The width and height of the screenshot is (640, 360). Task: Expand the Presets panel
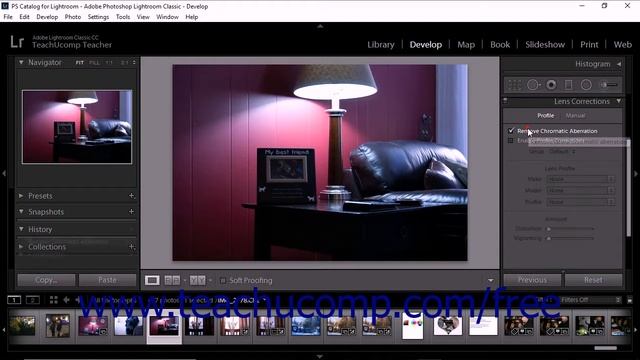tap(21, 196)
